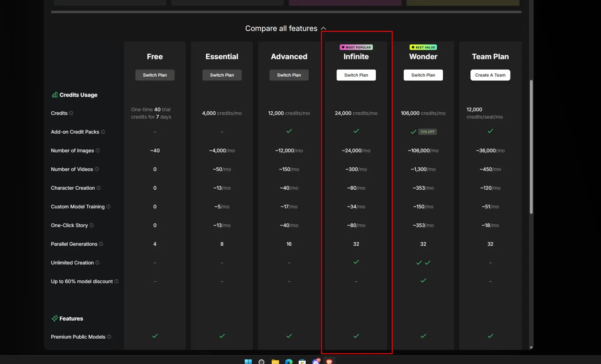The height and width of the screenshot is (364, 601).
Task: Click the Features sparkle icon
Action: (54, 318)
